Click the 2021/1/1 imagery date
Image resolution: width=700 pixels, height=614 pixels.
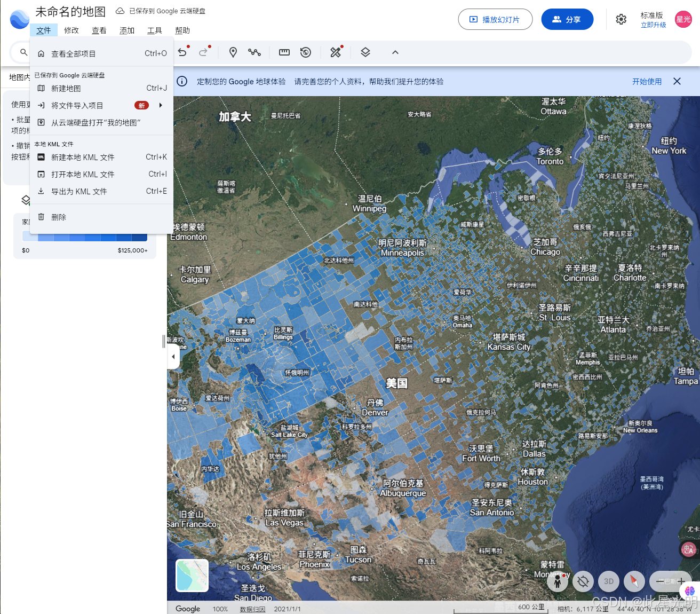tap(287, 609)
